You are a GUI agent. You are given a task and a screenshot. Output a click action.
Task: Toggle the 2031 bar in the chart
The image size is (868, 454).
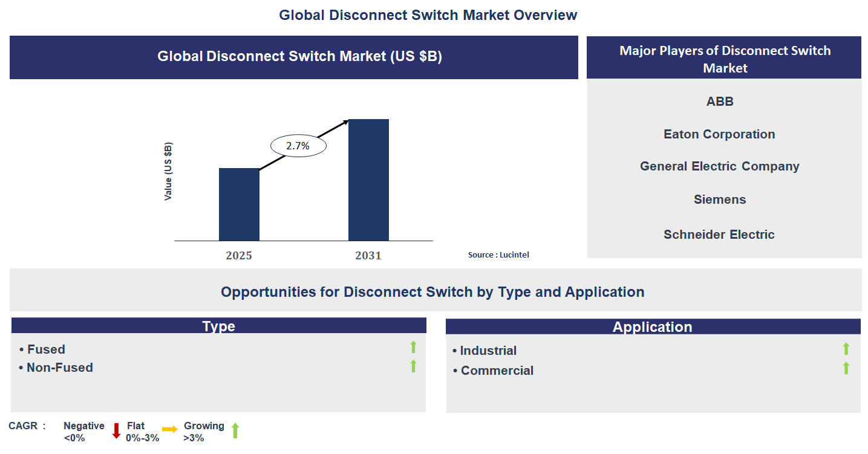click(x=369, y=180)
